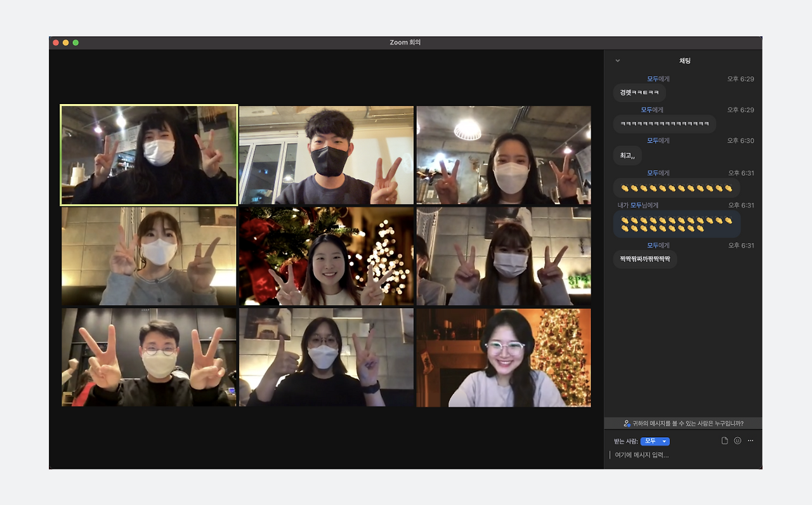
Task: Click the Zoom 회의 window title
Action: 405,43
